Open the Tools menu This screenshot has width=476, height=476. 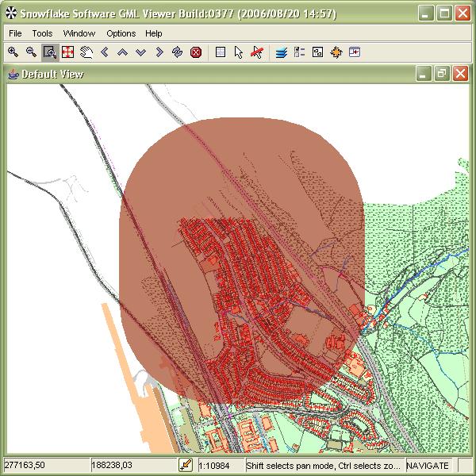(x=42, y=33)
